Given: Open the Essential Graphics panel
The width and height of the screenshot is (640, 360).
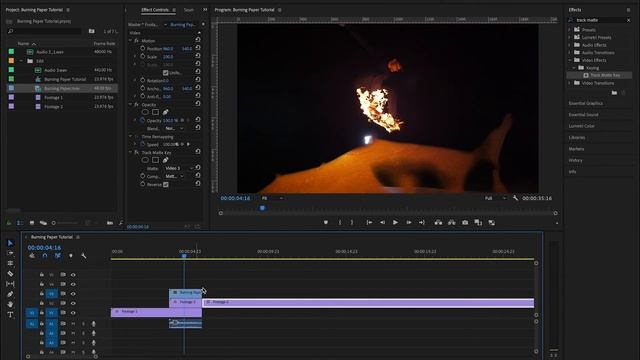Looking at the screenshot, I should coord(586,103).
